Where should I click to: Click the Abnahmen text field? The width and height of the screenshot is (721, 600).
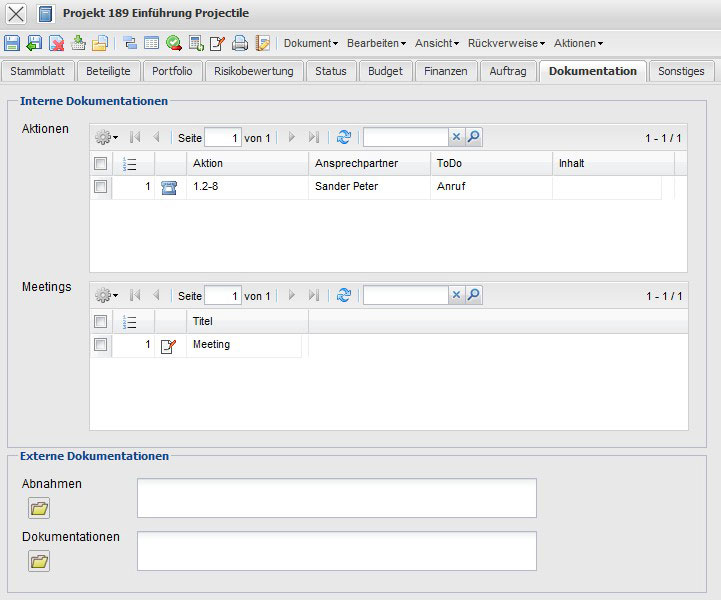[x=336, y=498]
